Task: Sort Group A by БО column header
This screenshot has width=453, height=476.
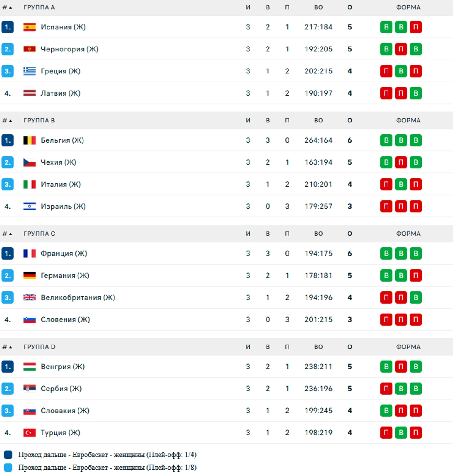Action: (318, 7)
